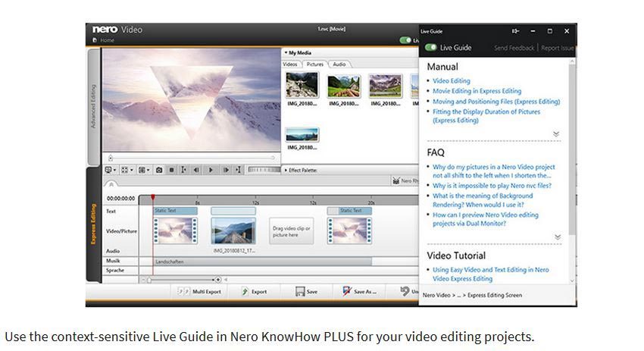Select the green valley picture thumbnail

(344, 86)
